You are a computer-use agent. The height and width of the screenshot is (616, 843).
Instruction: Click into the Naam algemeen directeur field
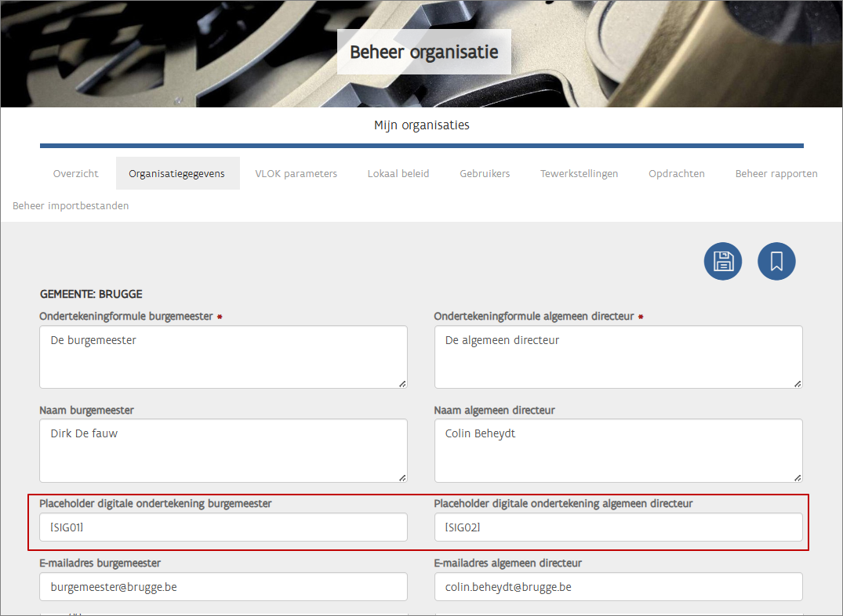[x=618, y=450]
